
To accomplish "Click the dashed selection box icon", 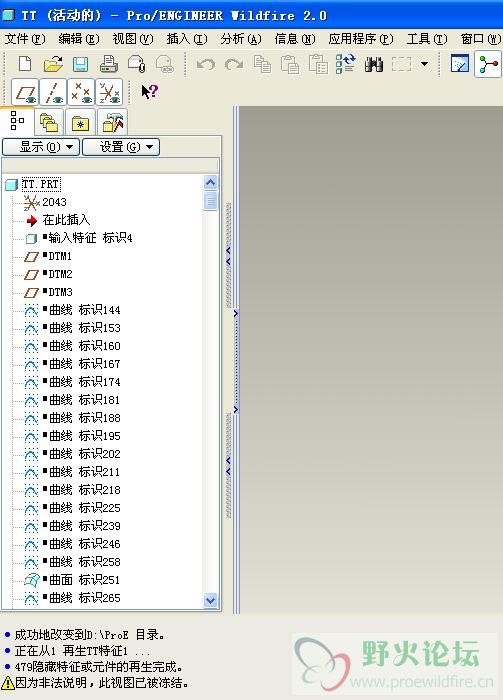I will pyautogui.click(x=401, y=64).
